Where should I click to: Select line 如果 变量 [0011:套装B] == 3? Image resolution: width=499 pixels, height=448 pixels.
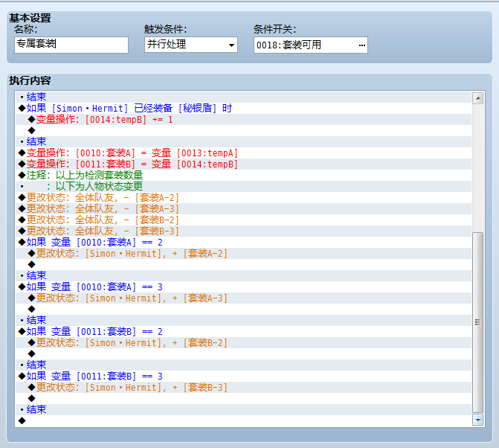[x=243, y=376]
